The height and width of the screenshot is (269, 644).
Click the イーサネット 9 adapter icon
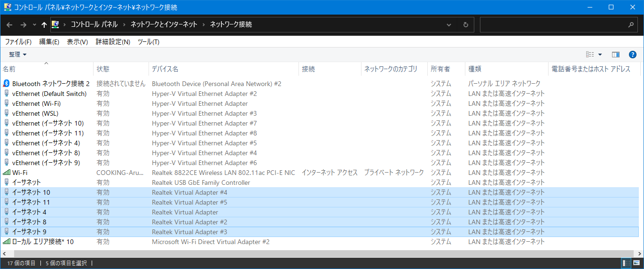pyautogui.click(x=6, y=232)
